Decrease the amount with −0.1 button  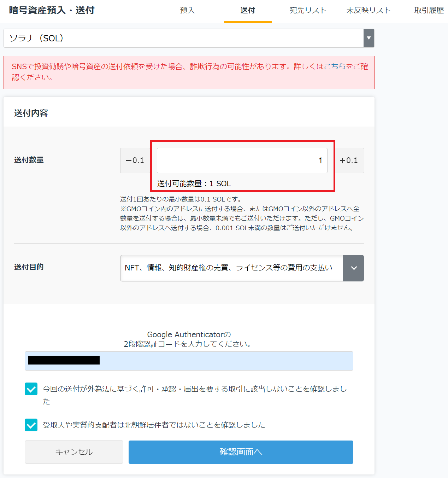135,161
